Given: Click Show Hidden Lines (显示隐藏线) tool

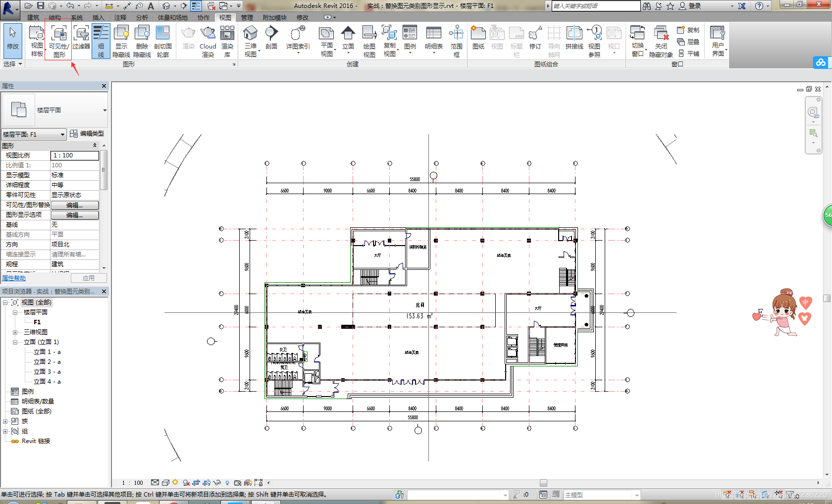Looking at the screenshot, I should [x=121, y=41].
